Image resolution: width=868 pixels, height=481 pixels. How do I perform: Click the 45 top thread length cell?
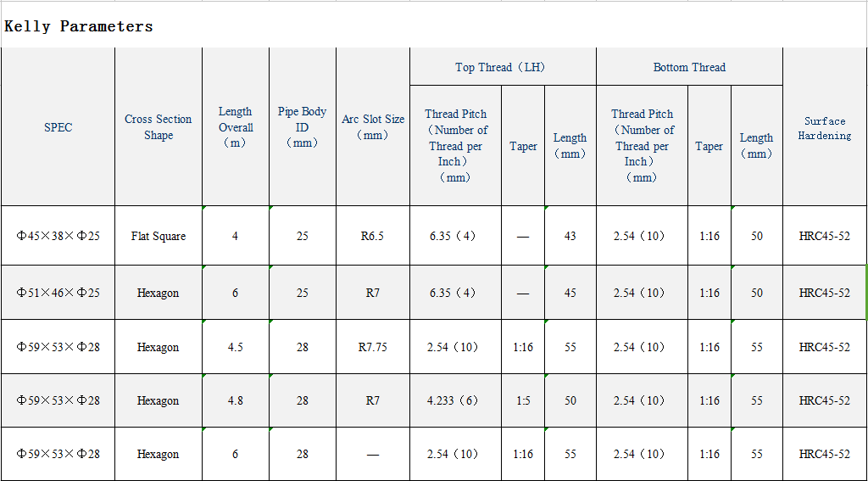tap(570, 293)
